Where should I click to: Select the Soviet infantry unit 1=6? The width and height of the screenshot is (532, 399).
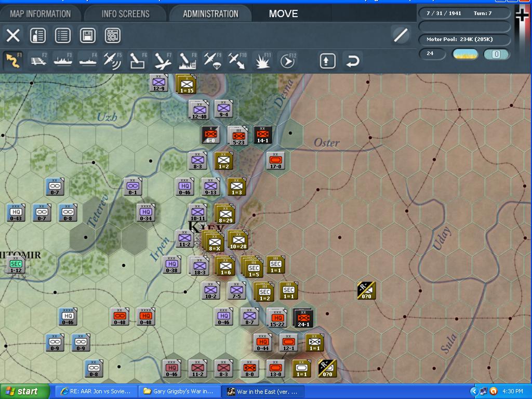[x=225, y=266]
